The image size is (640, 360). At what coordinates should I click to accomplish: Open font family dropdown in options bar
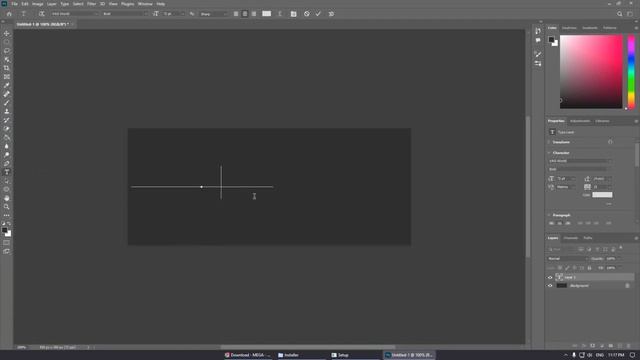pos(75,14)
